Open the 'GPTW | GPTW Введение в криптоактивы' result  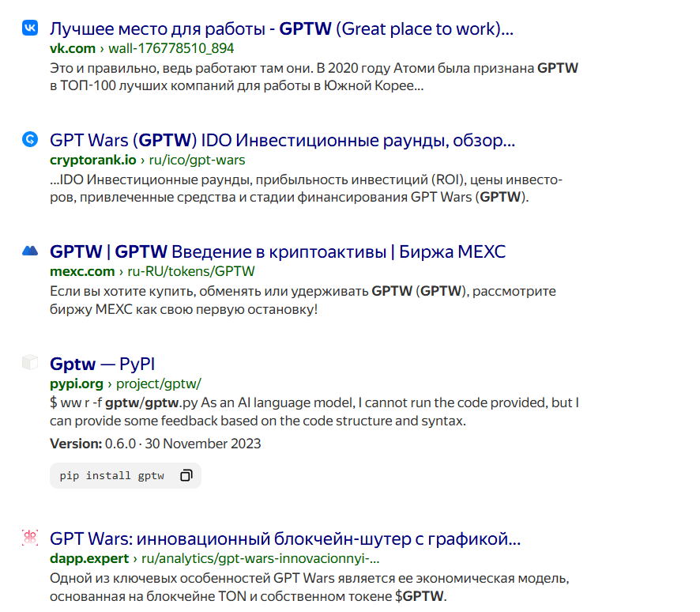(x=277, y=252)
